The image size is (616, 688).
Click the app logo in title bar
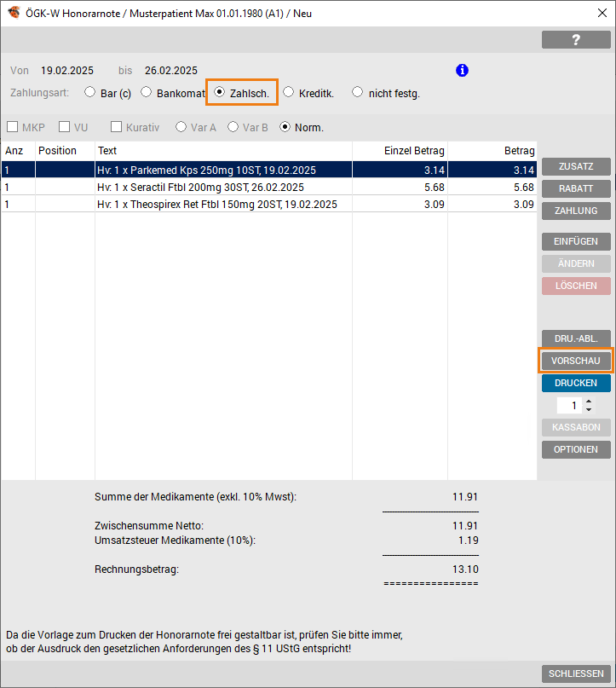tap(14, 13)
